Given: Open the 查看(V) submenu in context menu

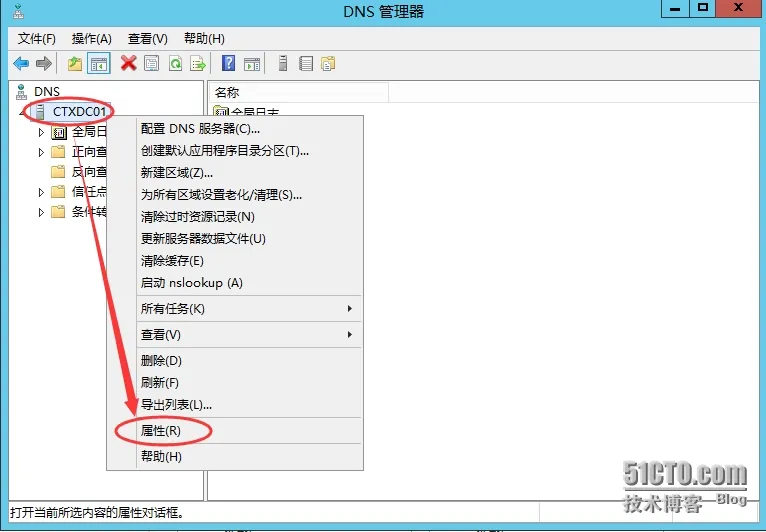Looking at the screenshot, I should (250, 335).
